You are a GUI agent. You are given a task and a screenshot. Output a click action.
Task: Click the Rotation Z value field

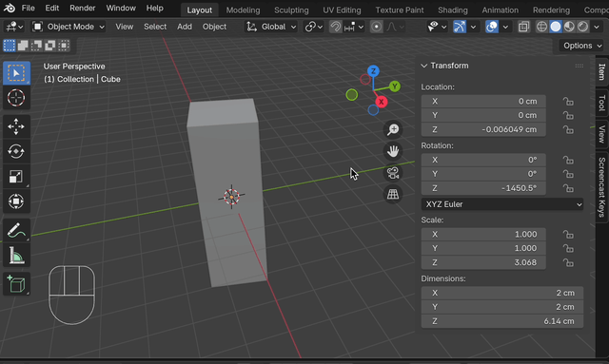[483, 188]
